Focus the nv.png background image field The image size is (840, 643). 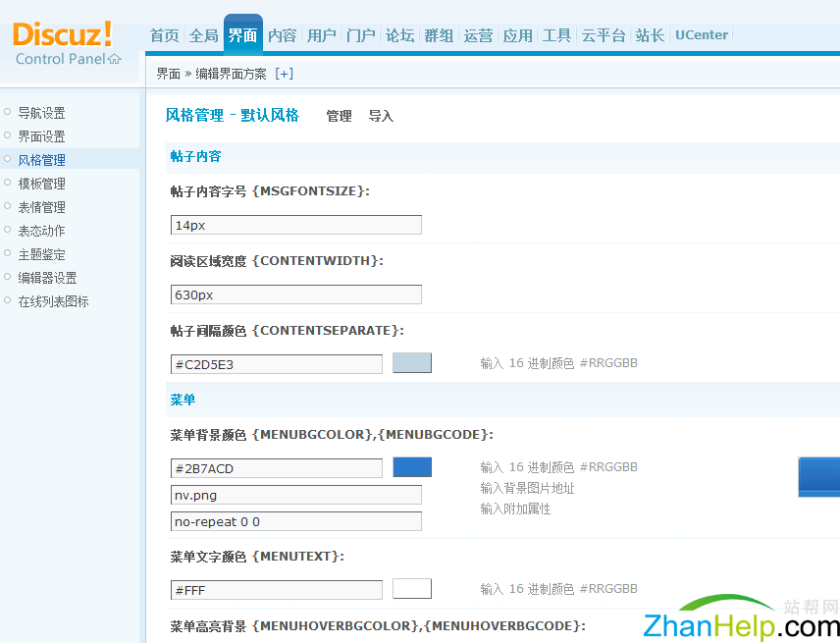coord(295,495)
